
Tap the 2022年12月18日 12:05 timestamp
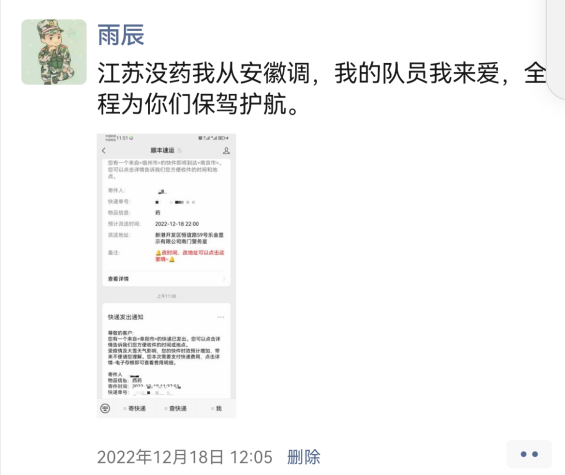click(x=185, y=457)
